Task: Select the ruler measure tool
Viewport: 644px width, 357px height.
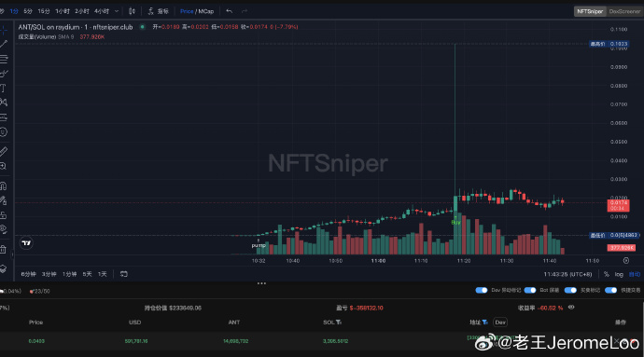Action: [4, 151]
